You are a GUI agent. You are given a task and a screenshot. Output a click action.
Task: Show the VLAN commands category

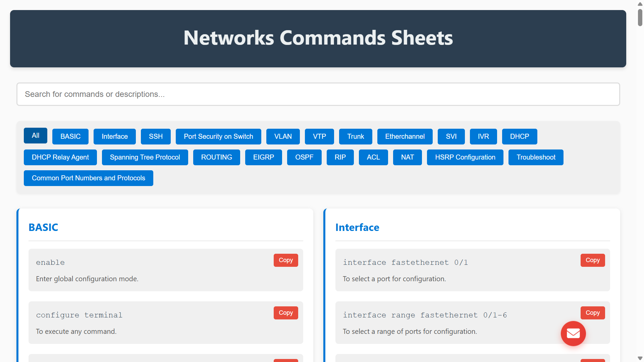(x=283, y=136)
